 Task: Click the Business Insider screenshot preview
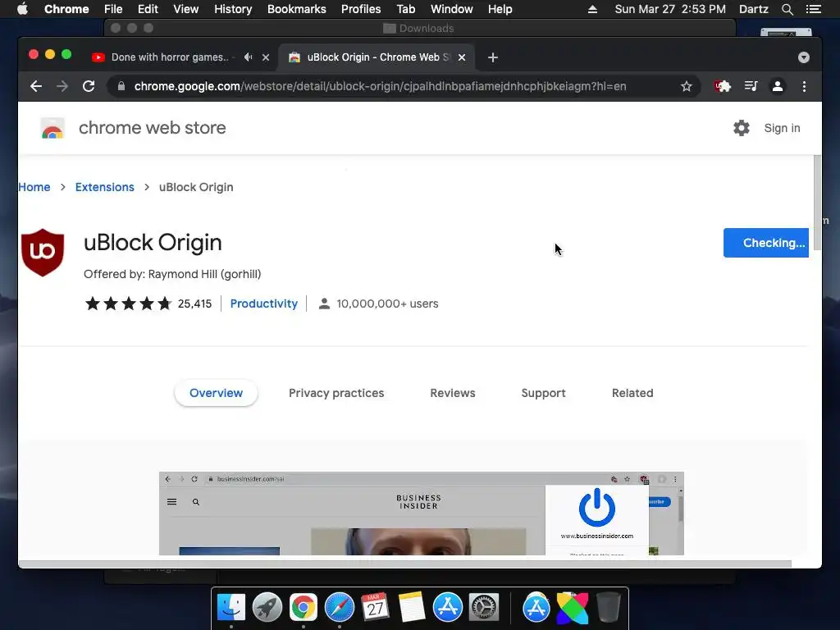pos(421,514)
